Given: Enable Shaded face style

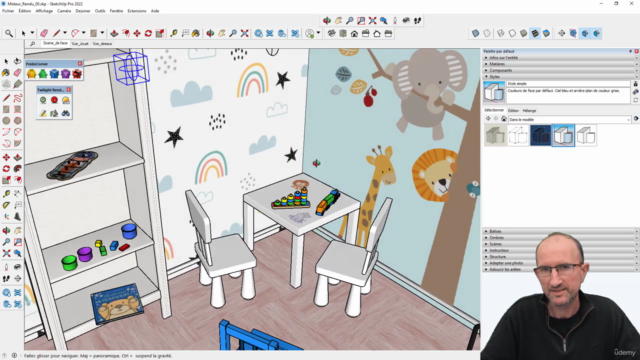Looking at the screenshot, I should 523,33.
